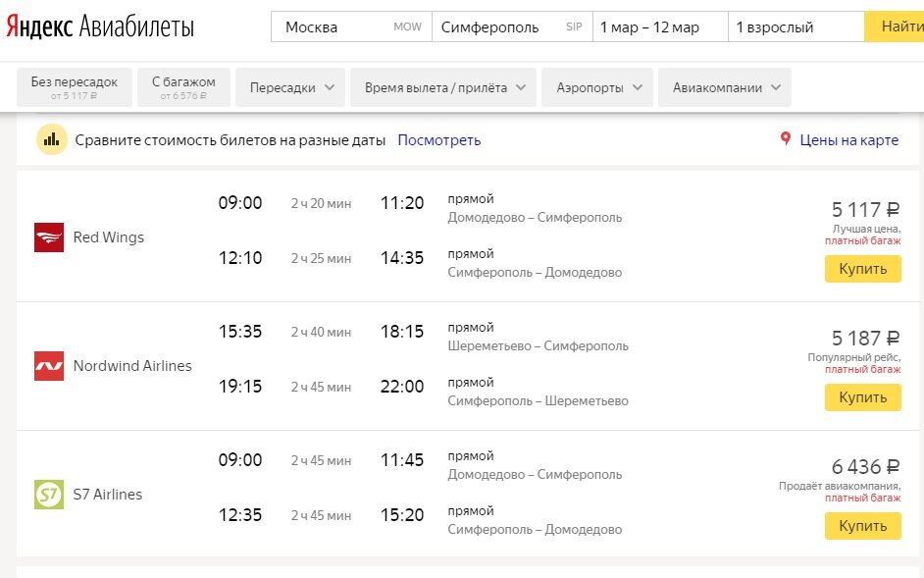
Task: Toggle the 'Без пересадок' filter
Action: 75,87
